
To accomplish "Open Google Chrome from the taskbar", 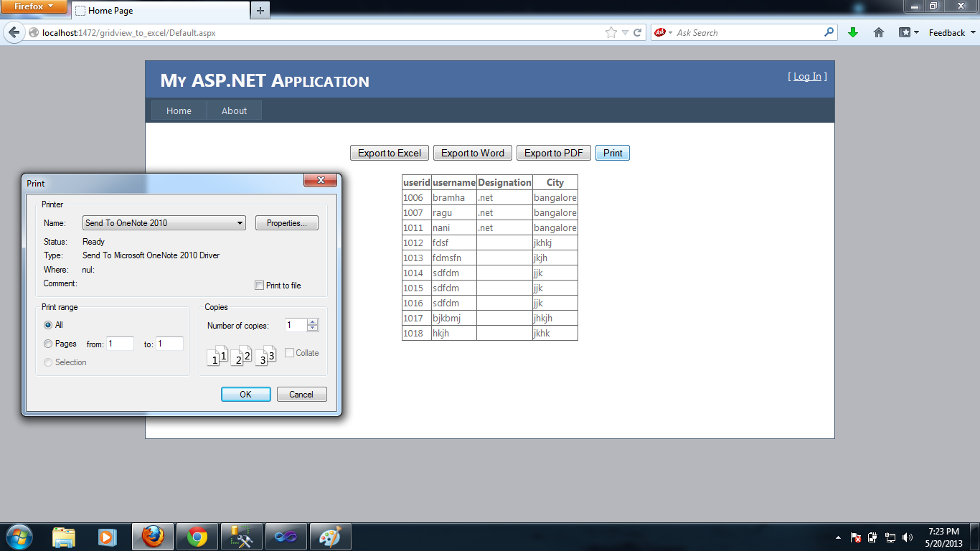I will point(197,536).
